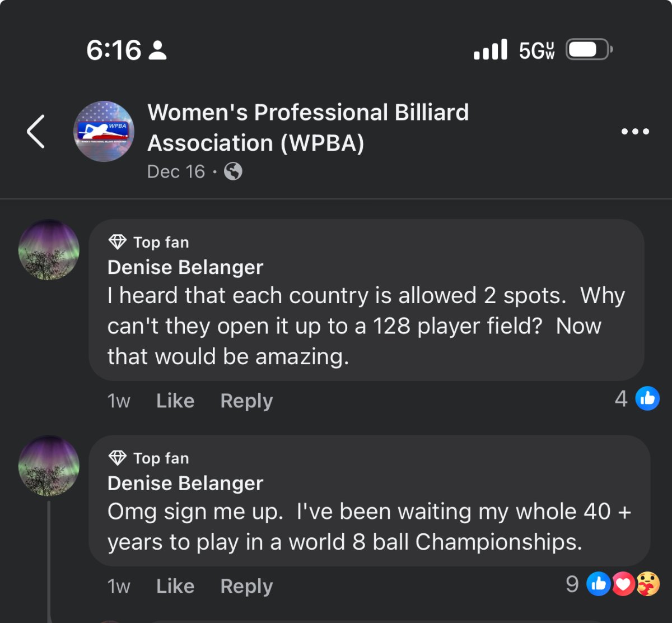Tap the WPBA page profile picture
This screenshot has height=623, width=672.
coord(104,132)
